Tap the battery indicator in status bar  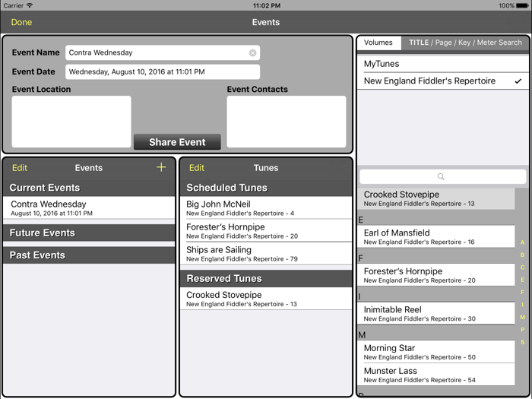(522, 5)
